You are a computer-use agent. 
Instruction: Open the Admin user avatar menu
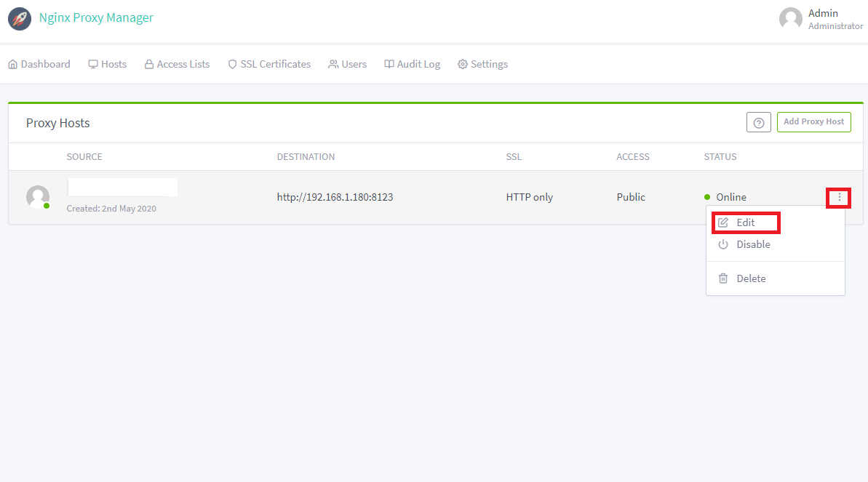790,19
